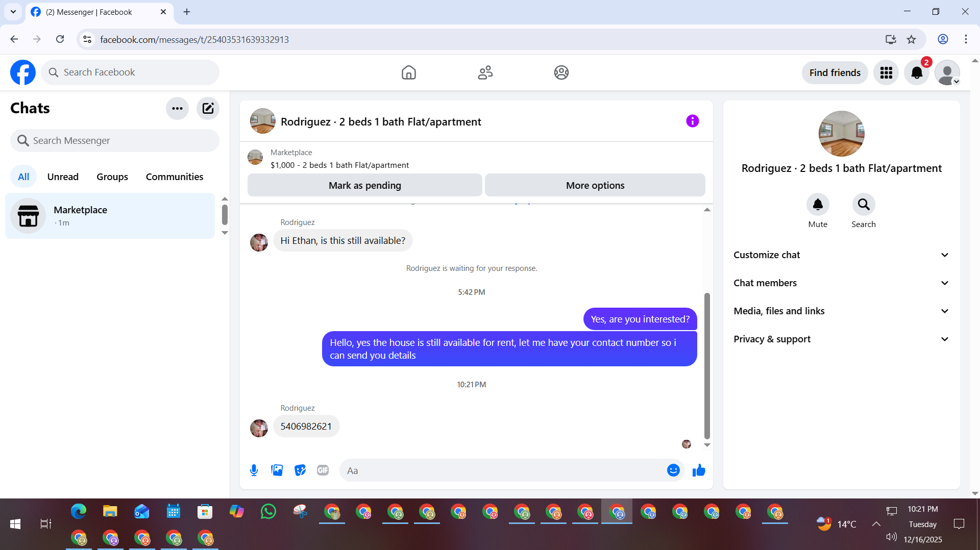Open File Explorer from taskbar

coord(110,511)
